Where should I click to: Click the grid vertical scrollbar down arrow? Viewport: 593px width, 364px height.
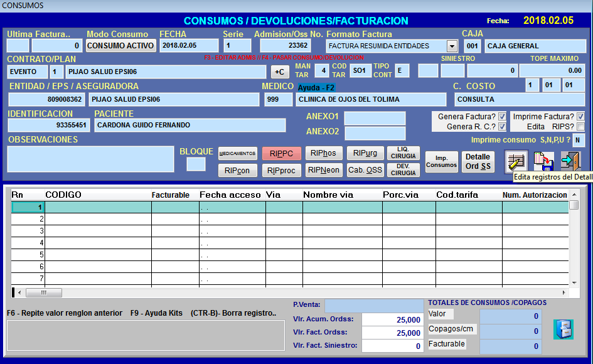(574, 283)
